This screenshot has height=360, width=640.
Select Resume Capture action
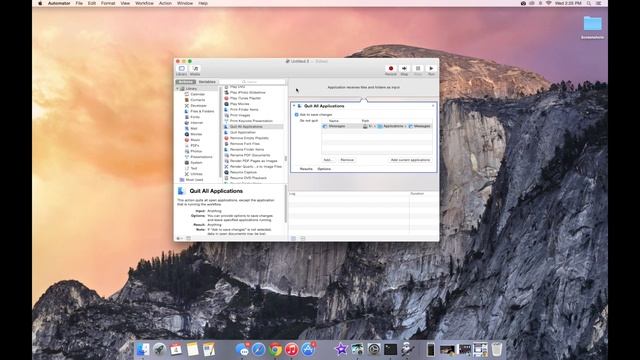click(x=243, y=173)
